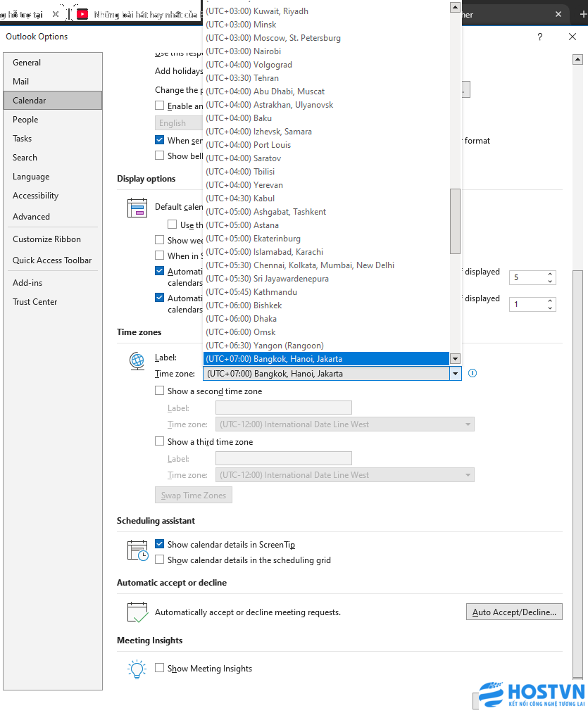The image size is (588, 713).
Task: Select (UTC+04:00) Port Louis
Action: pos(326,144)
